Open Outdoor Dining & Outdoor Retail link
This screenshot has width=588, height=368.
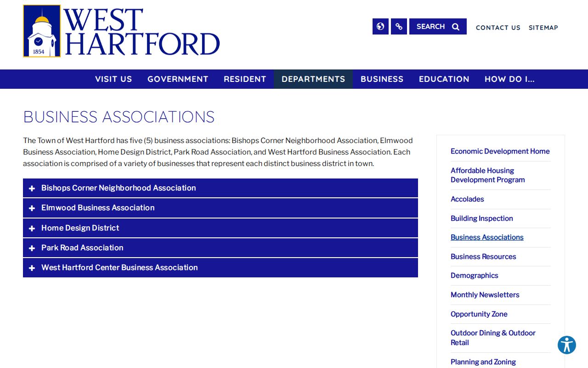pyautogui.click(x=493, y=338)
